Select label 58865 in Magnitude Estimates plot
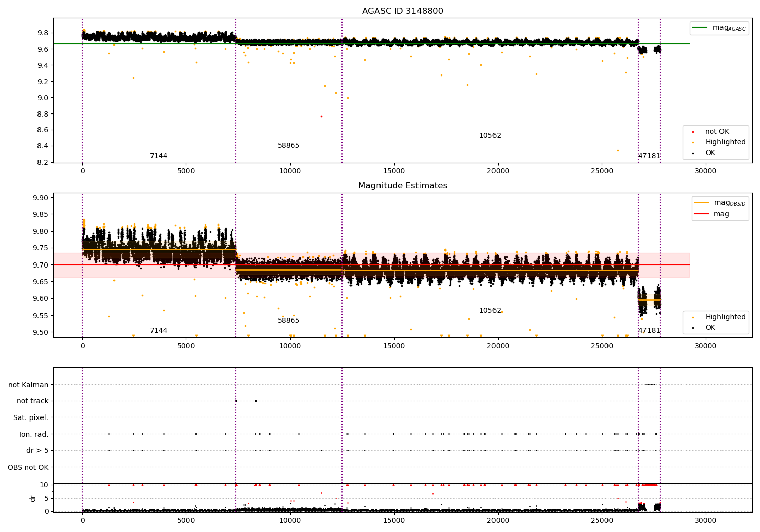760x532 pixels. [x=288, y=321]
